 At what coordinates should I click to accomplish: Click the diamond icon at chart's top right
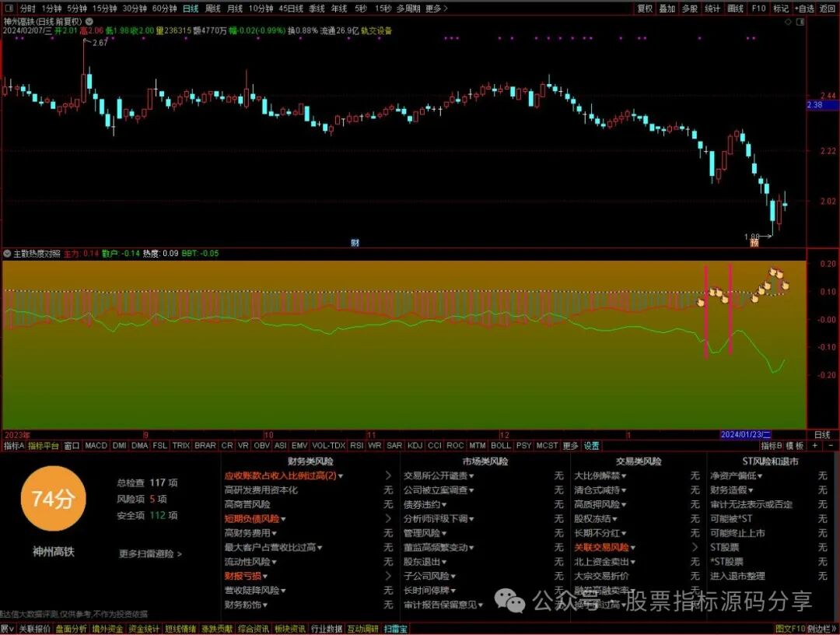[x=788, y=22]
